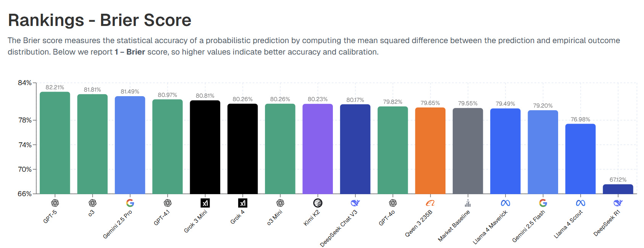
Task: Click the DeepSeek R1 whale icon
Action: 618,203
